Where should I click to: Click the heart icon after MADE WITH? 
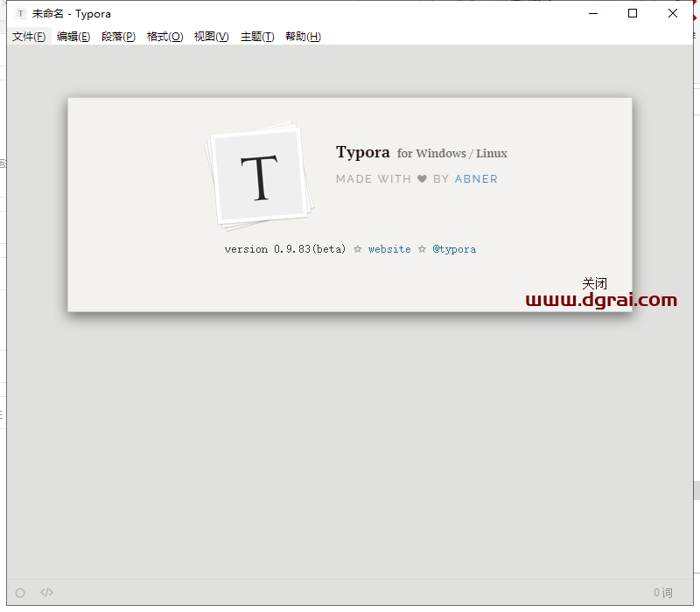click(x=422, y=178)
